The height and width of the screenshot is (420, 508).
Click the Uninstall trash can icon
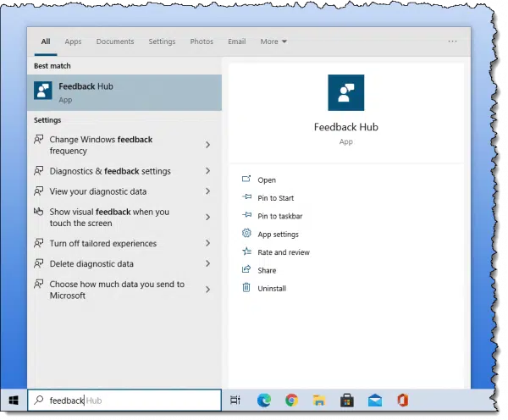coord(246,287)
